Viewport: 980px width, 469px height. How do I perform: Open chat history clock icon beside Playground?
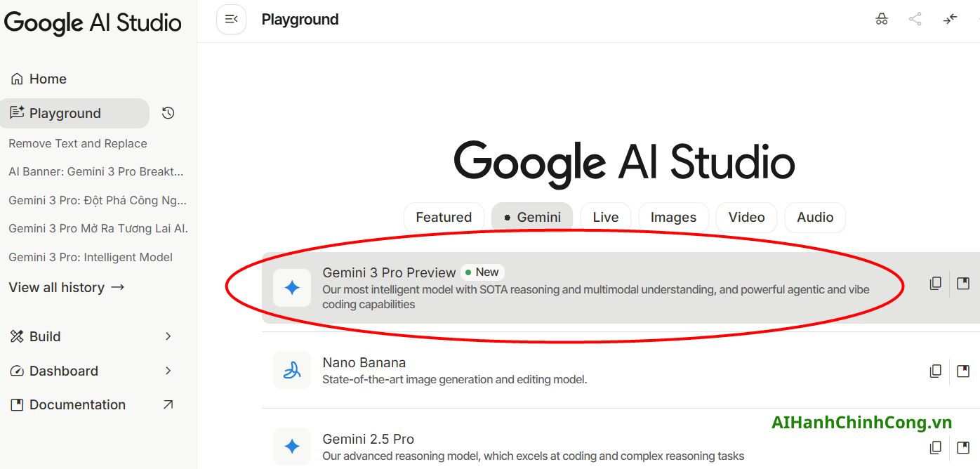click(x=168, y=113)
